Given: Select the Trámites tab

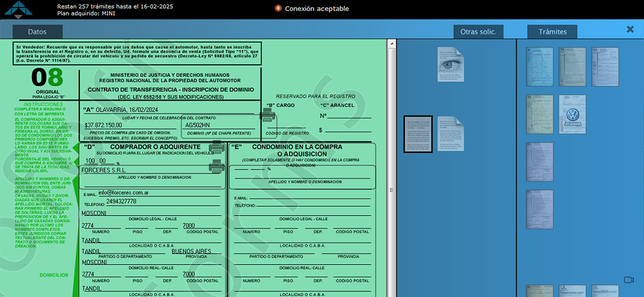Looking at the screenshot, I should coord(552,32).
